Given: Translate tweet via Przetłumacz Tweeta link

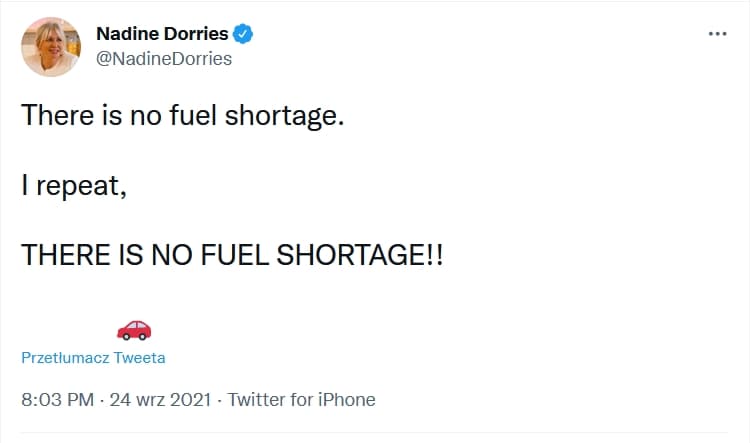Looking at the screenshot, I should pos(93,358).
